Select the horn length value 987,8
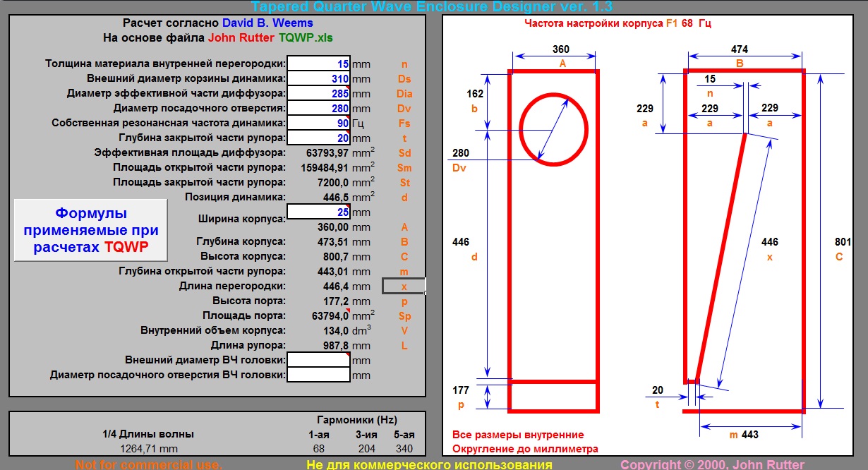Viewport: 868px width, 470px height. tap(337, 345)
